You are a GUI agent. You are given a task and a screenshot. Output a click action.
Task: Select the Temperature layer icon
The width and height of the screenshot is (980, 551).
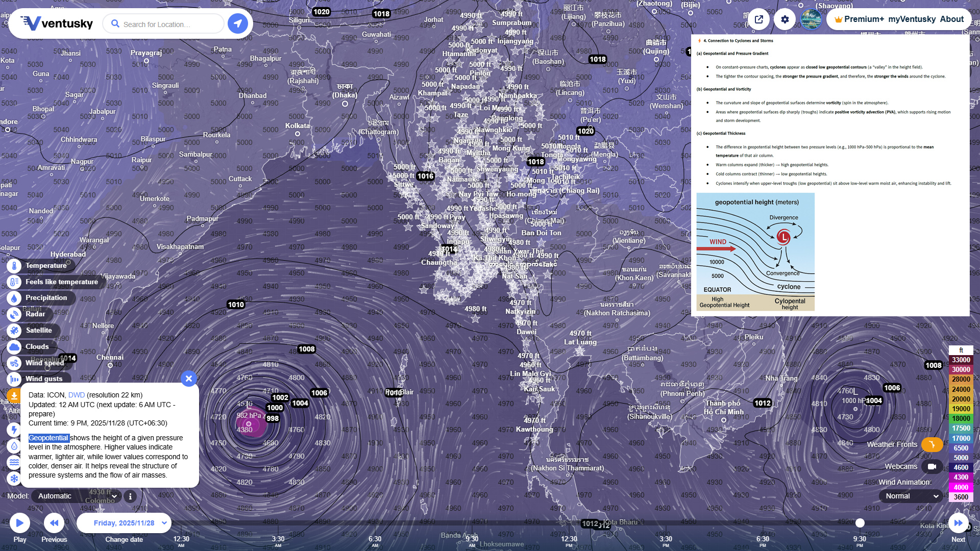pos(14,266)
